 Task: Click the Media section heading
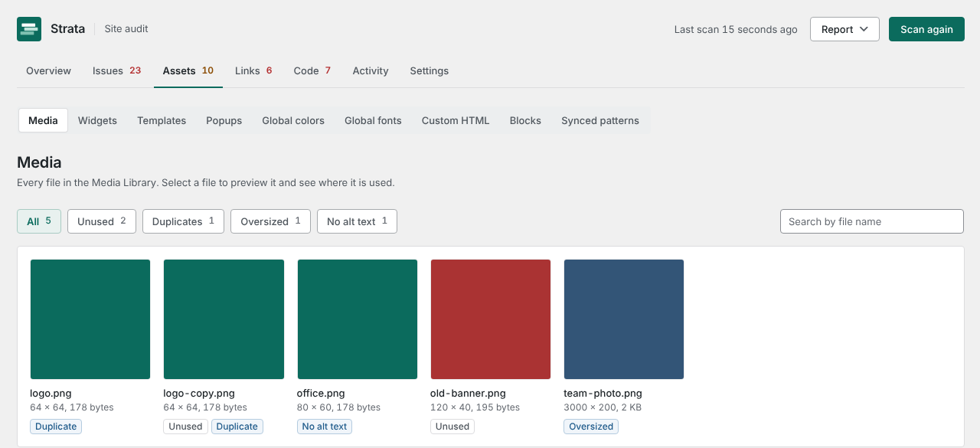39,162
